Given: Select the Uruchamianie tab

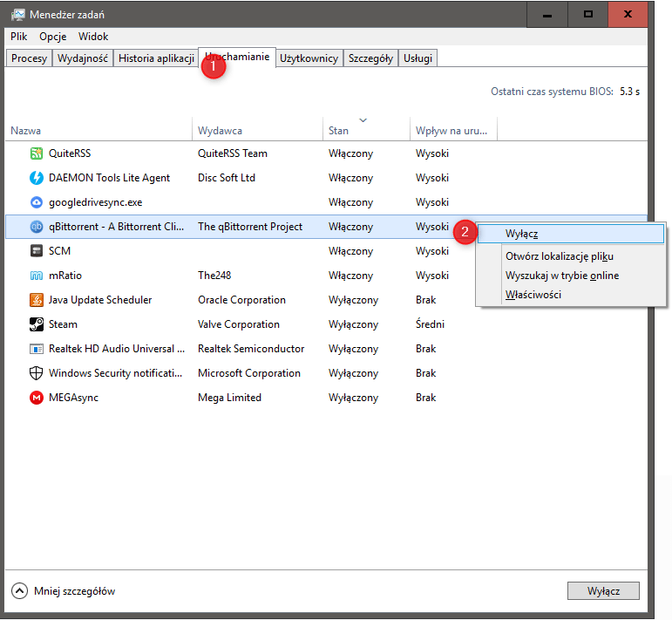Looking at the screenshot, I should 237,57.
